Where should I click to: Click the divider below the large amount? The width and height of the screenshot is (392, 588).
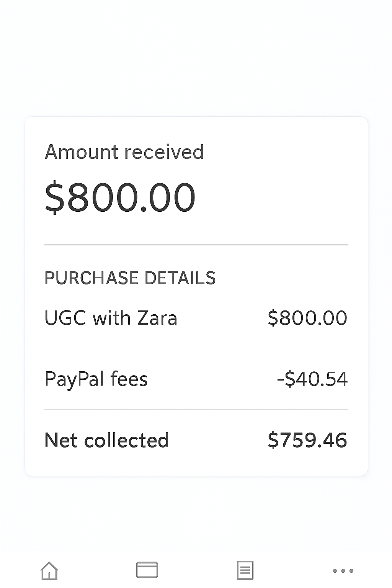pyautogui.click(x=196, y=245)
